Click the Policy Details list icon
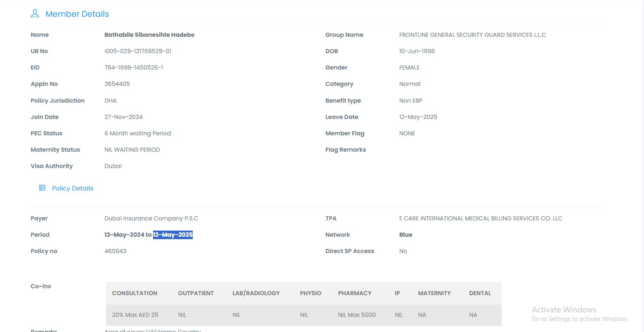Viewport: 644px width, 332px height. click(x=42, y=188)
